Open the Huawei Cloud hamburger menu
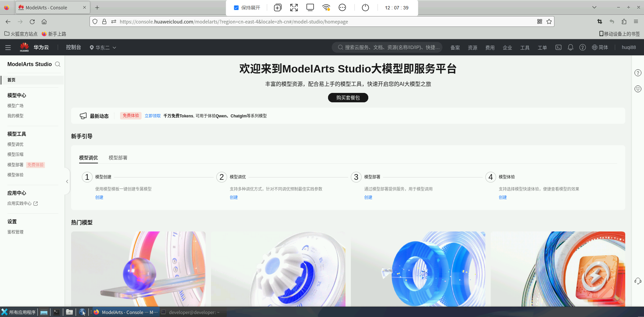Image resolution: width=644 pixels, height=317 pixels. (x=8, y=48)
